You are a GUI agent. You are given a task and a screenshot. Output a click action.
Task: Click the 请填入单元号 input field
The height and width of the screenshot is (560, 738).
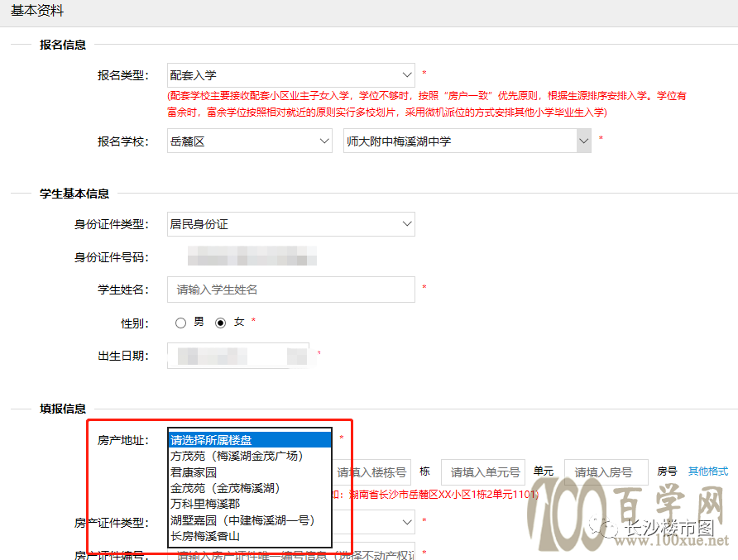point(483,472)
